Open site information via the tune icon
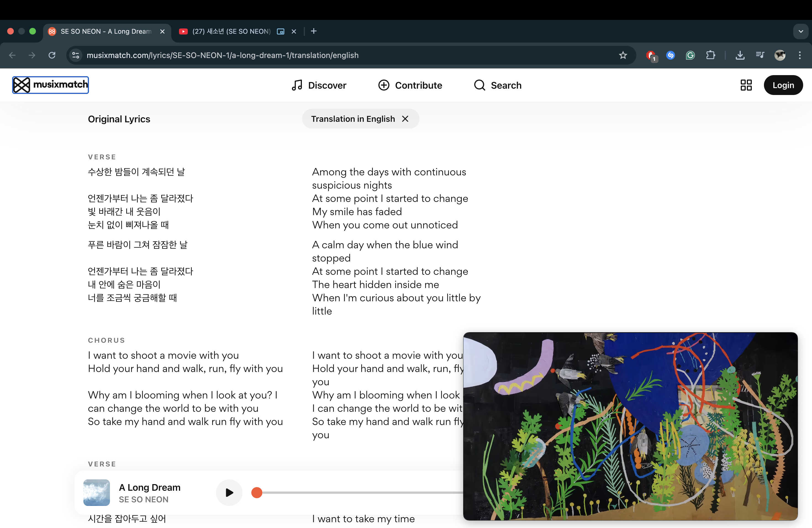Image resolution: width=812 pixels, height=528 pixels. (x=75, y=55)
